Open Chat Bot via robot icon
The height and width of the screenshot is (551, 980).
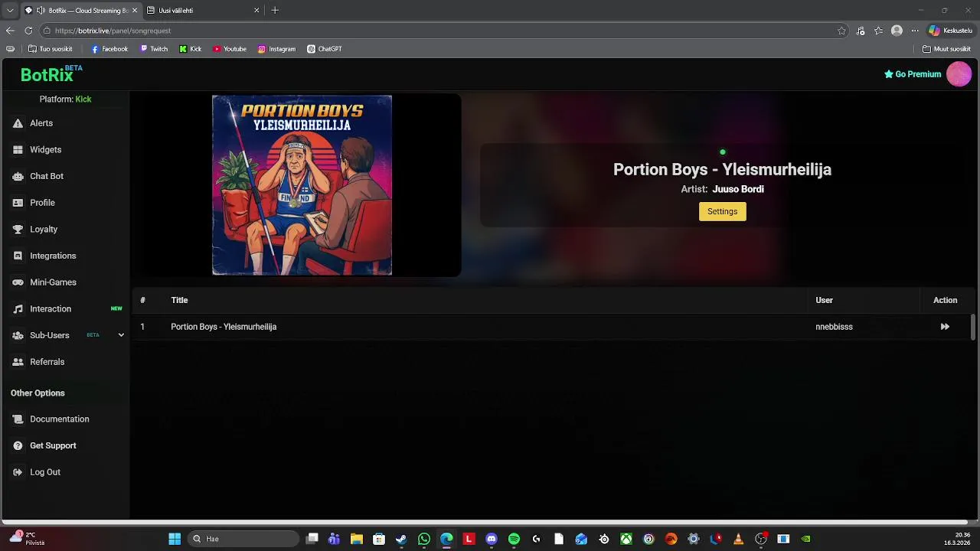(x=18, y=176)
